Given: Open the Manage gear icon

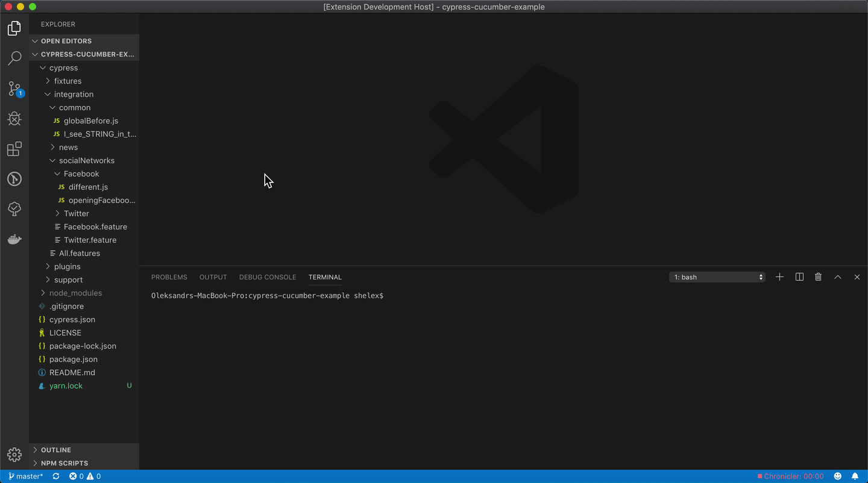Looking at the screenshot, I should coord(14,454).
